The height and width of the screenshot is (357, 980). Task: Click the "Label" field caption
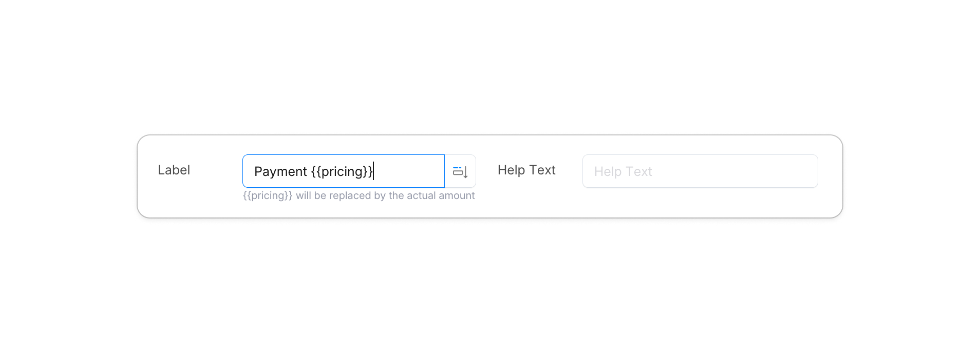[x=174, y=170]
